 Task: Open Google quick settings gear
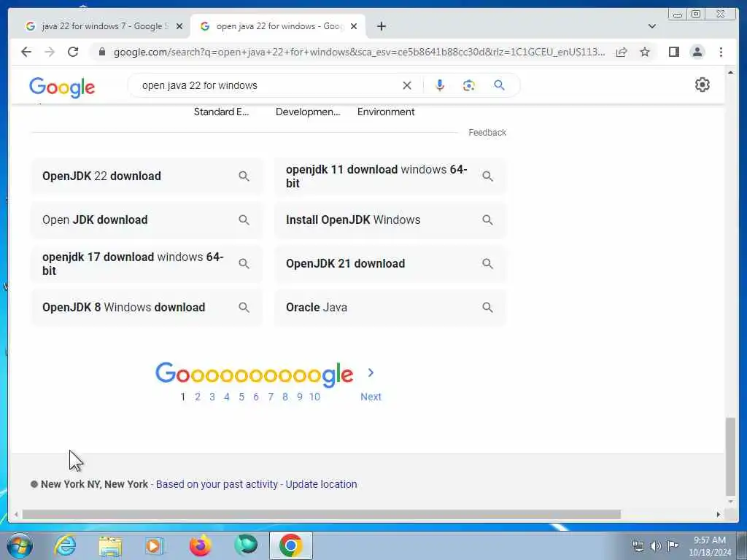click(x=703, y=85)
